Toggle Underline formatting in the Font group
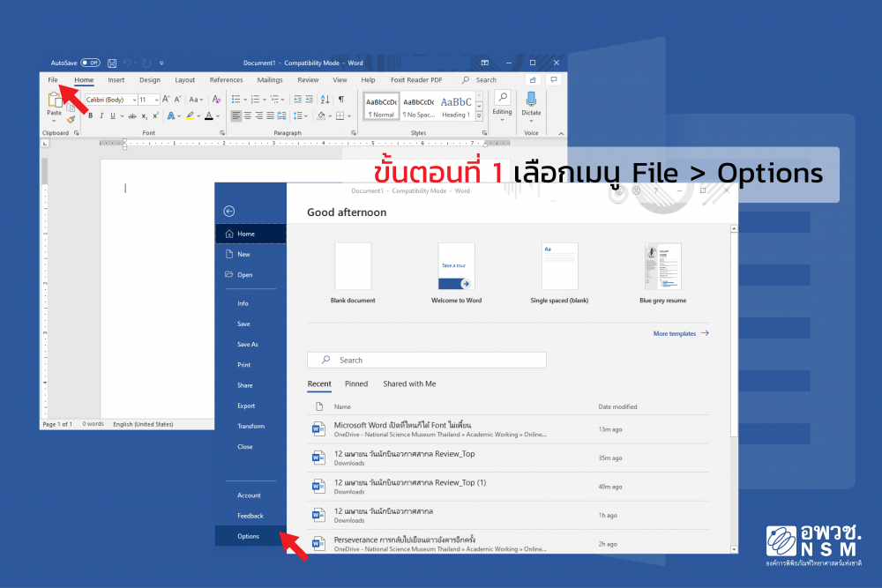 click(x=114, y=115)
